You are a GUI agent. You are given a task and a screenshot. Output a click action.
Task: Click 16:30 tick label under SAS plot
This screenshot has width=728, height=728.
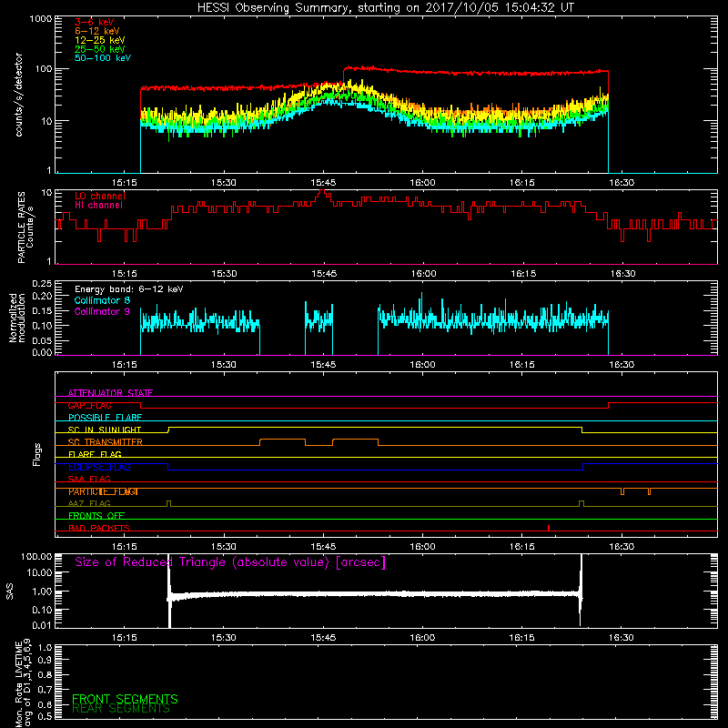click(622, 638)
